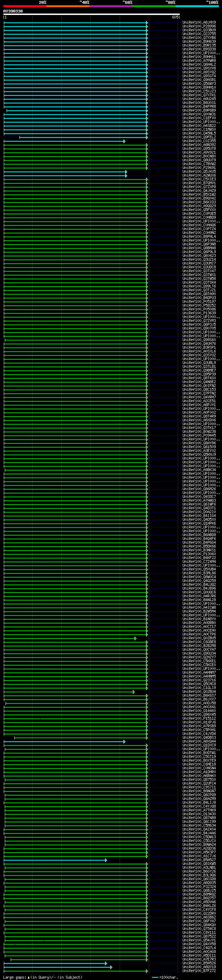222x980 pixels.
Task: Open hit UniRef100_B5A527
Action: click(x=199, y=860)
